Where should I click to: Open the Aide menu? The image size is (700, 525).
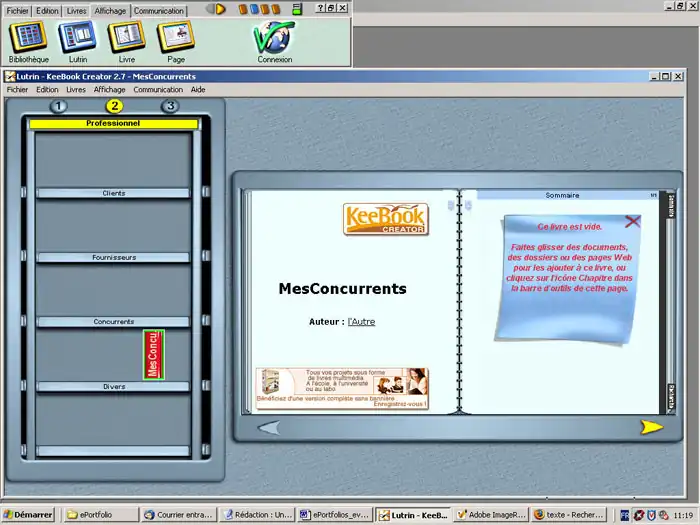198,89
